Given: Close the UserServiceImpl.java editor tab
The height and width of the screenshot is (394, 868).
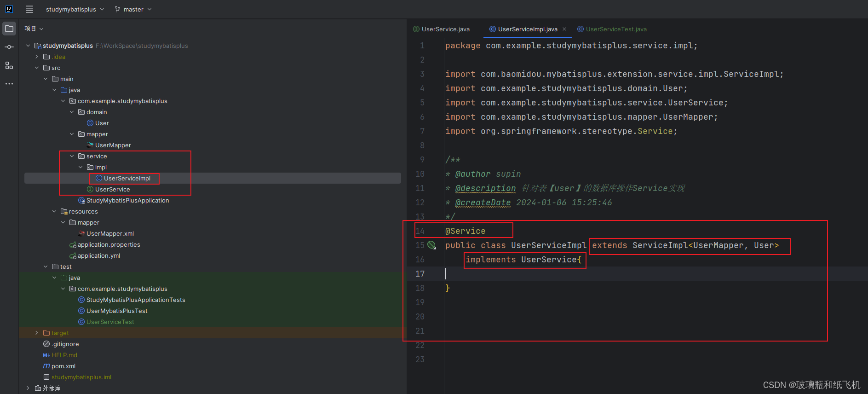Looking at the screenshot, I should pos(564,29).
